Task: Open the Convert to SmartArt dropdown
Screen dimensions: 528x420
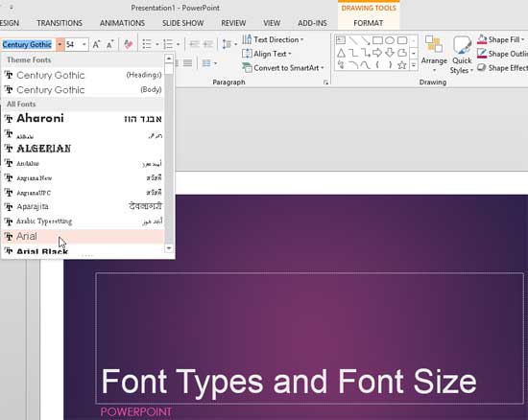Action: (x=283, y=68)
